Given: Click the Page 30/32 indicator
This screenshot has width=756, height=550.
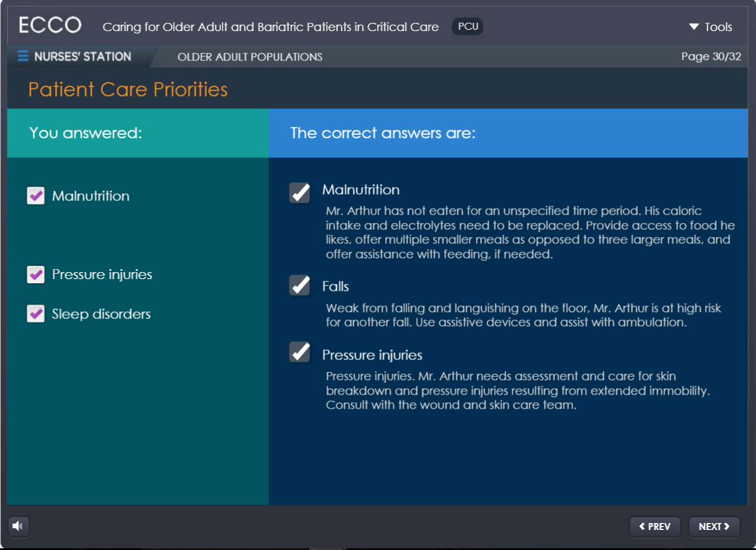Looking at the screenshot, I should pos(711,56).
